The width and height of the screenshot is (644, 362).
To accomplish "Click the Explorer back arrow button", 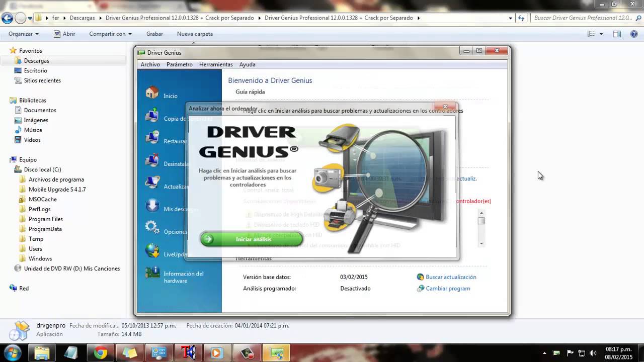I will click(x=7, y=18).
